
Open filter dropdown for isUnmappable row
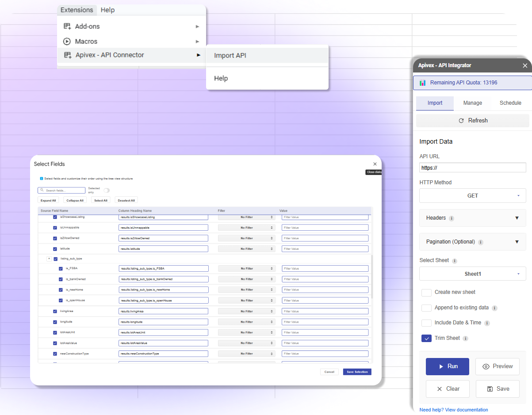coord(247,228)
